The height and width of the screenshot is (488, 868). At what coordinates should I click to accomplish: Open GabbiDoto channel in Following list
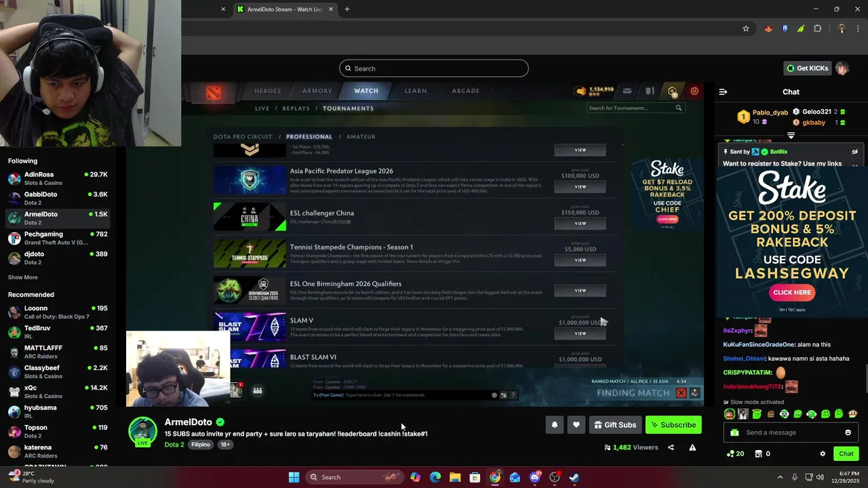pyautogui.click(x=58, y=198)
